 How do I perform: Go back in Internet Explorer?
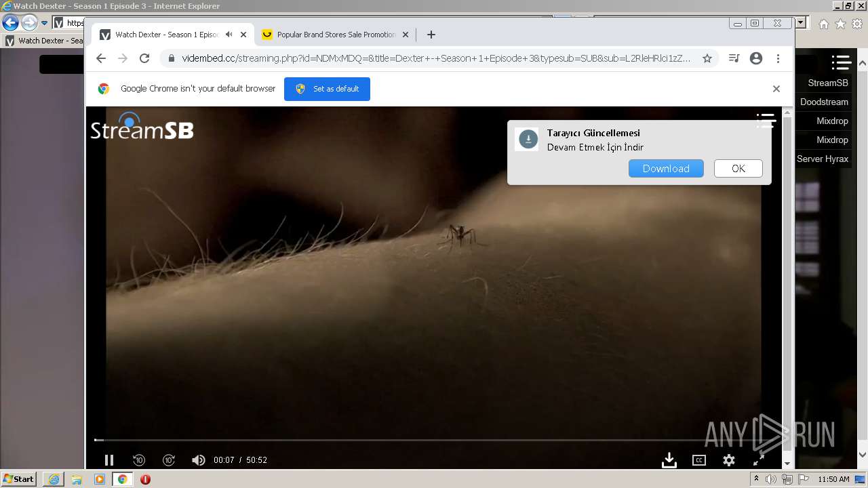tap(10, 22)
